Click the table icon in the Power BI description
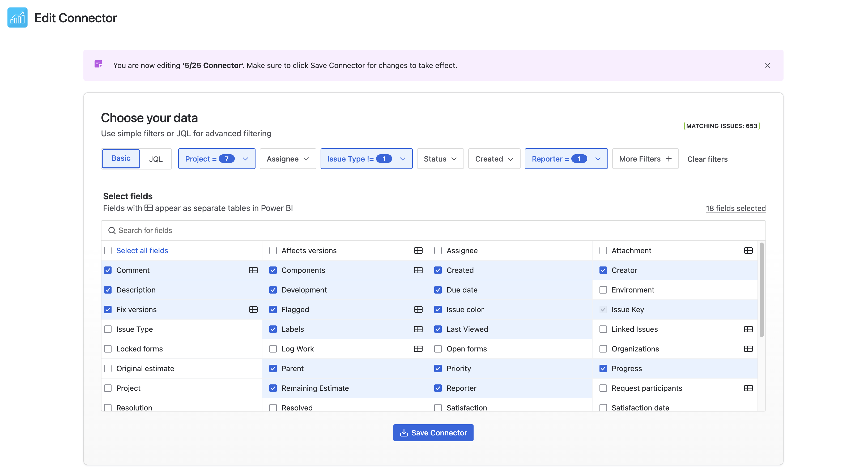This screenshot has height=475, width=868. click(148, 208)
